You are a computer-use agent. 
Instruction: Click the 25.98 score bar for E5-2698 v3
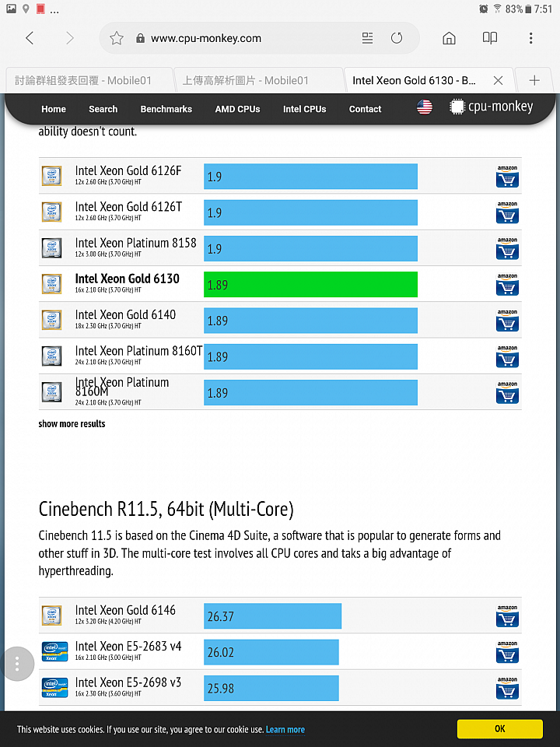coord(271,688)
